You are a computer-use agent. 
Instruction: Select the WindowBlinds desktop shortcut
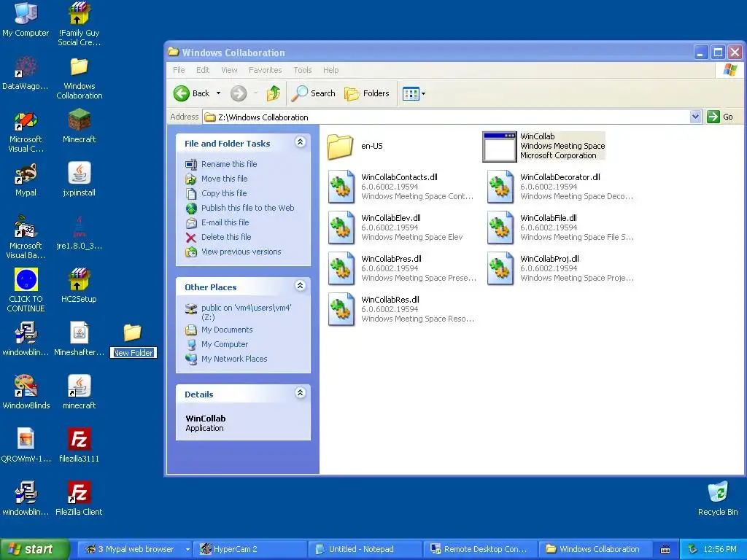pos(26,386)
